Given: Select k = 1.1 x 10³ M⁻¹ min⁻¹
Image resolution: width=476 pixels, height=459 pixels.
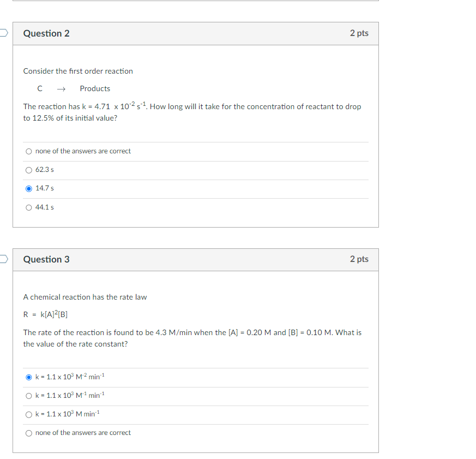Looking at the screenshot, I should pyautogui.click(x=28, y=395).
